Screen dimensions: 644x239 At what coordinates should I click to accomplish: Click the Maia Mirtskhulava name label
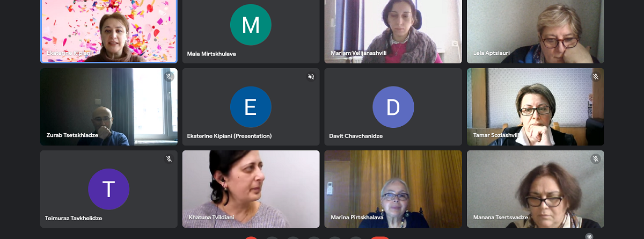tap(211, 54)
